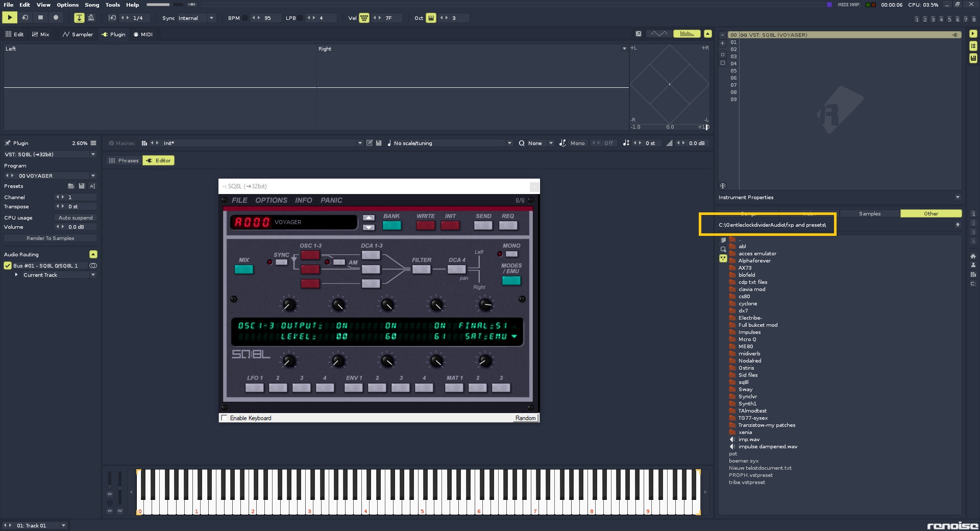980x531 pixels.
Task: Open the Song menu
Action: coord(92,5)
